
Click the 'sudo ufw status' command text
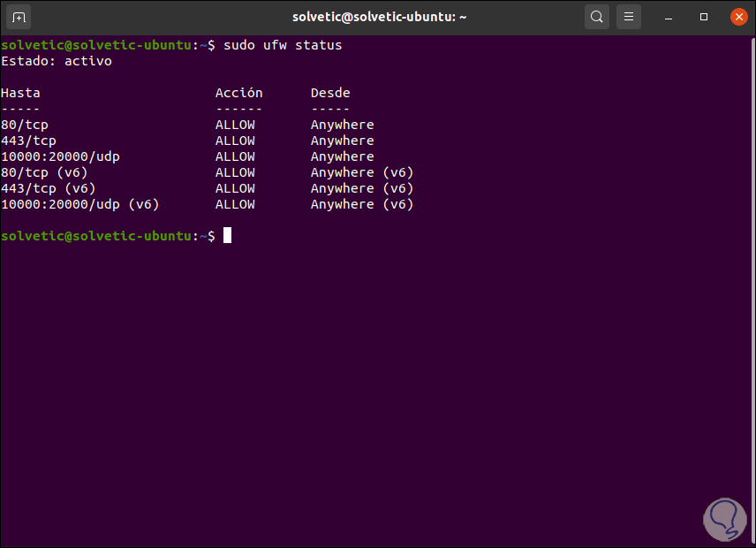click(x=283, y=45)
